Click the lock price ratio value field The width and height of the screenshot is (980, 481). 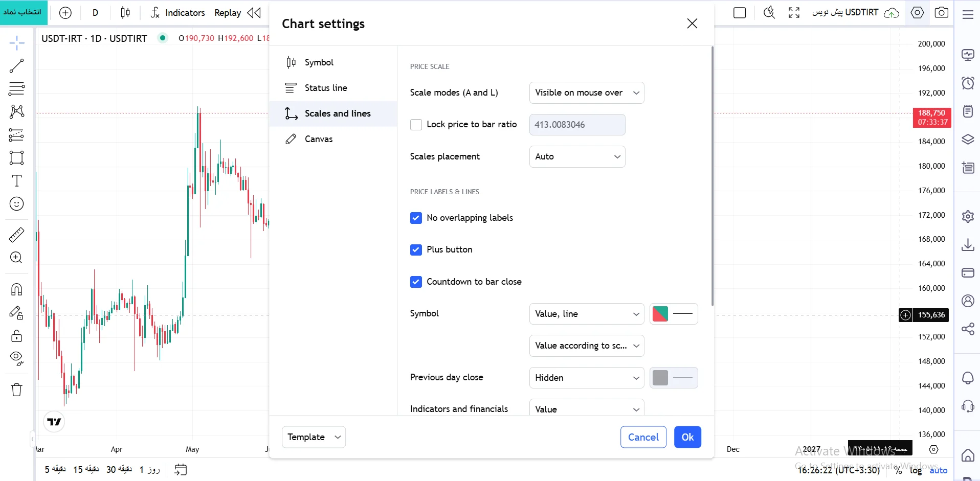[x=577, y=125]
